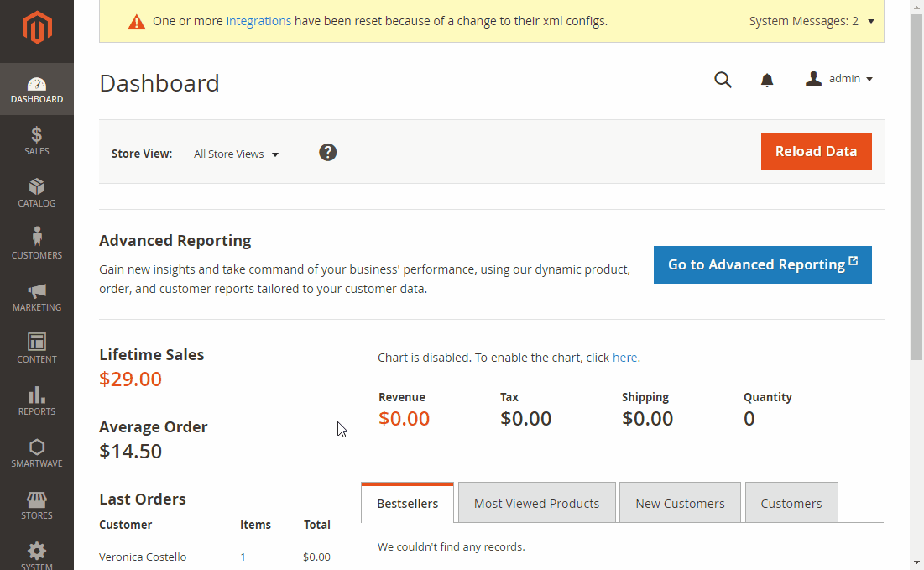This screenshot has height=570, width=924.
Task: Open the Reports bar chart menu
Action: (x=37, y=400)
